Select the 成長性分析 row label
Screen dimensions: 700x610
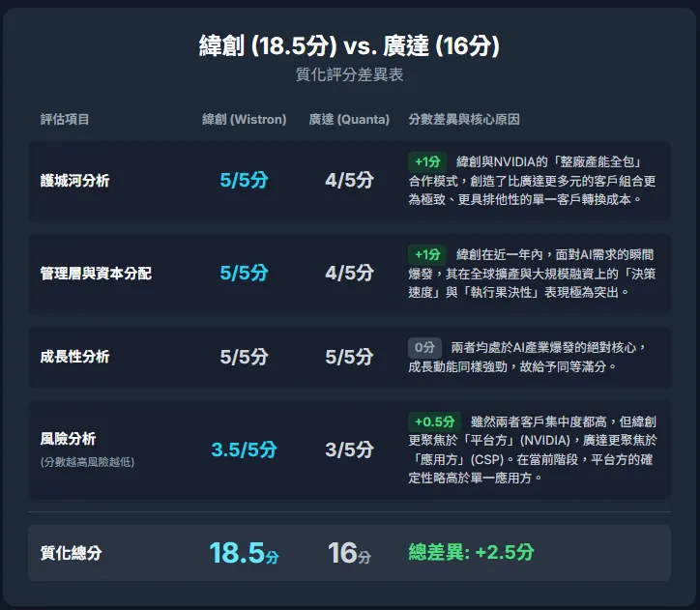coord(75,357)
